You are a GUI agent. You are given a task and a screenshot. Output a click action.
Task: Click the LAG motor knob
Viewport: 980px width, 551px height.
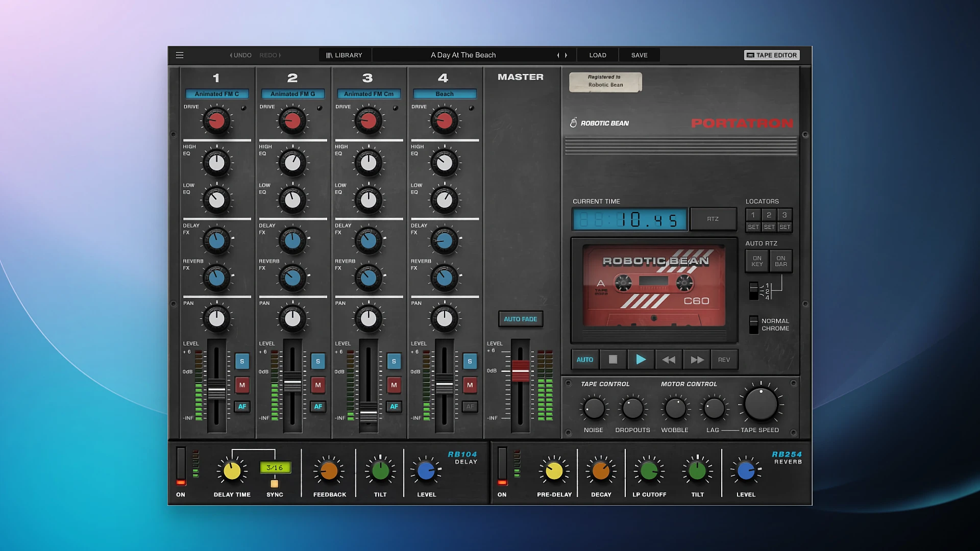pyautogui.click(x=714, y=408)
